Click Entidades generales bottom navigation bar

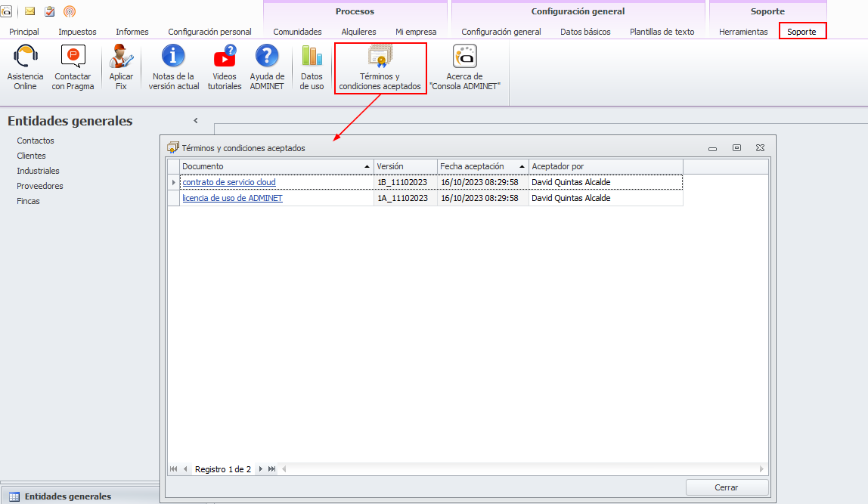(80, 496)
